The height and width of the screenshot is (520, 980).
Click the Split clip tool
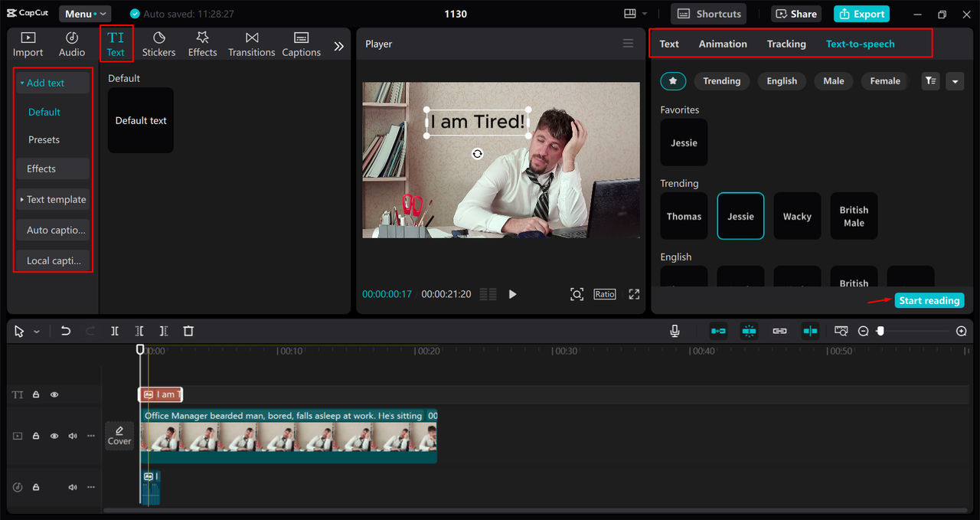[x=115, y=331]
